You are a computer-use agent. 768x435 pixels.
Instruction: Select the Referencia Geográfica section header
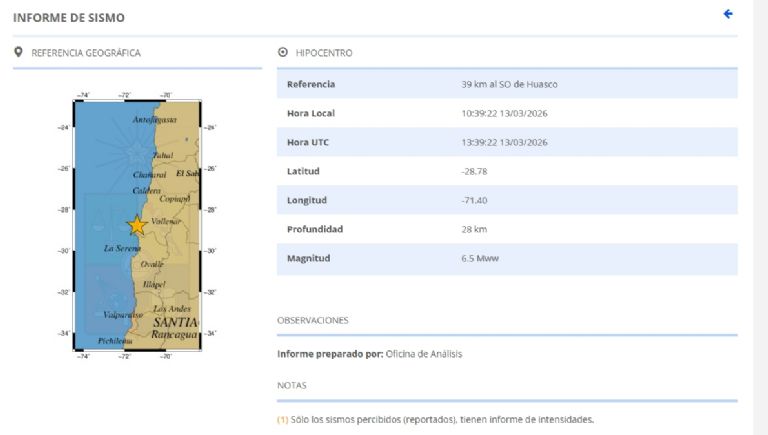point(86,53)
